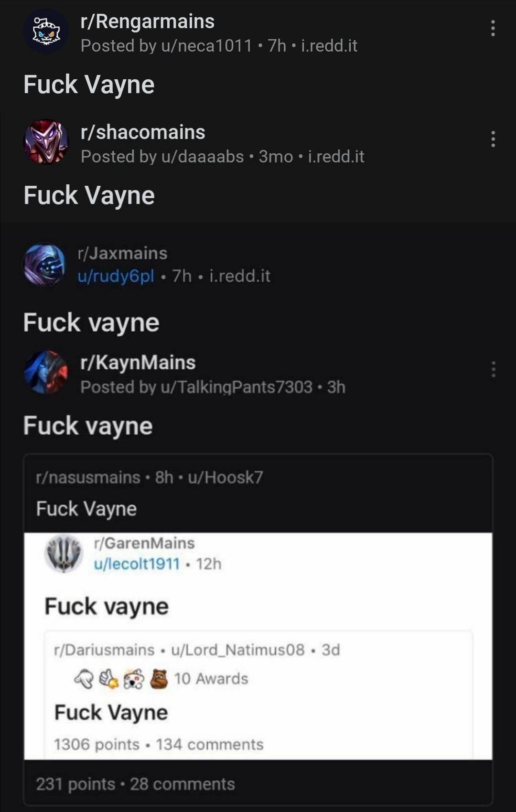The image size is (516, 812).
Task: Click the first award icon on the Dariusmains post
Action: coord(84,679)
